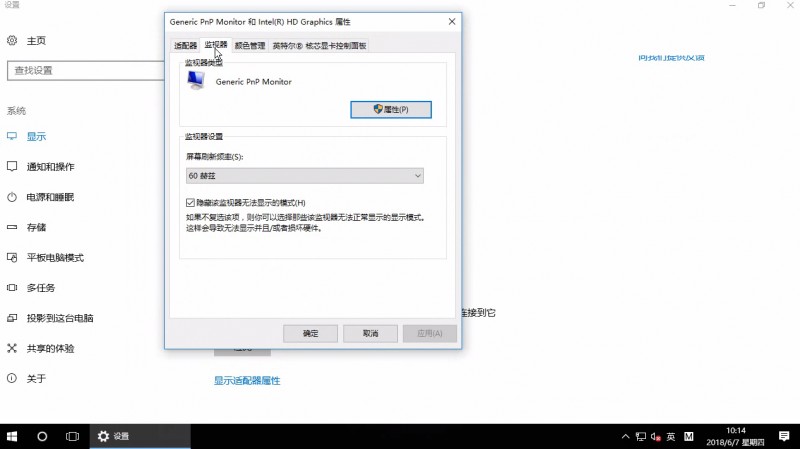Open the Windows Start menu
800x449 pixels.
(12, 436)
